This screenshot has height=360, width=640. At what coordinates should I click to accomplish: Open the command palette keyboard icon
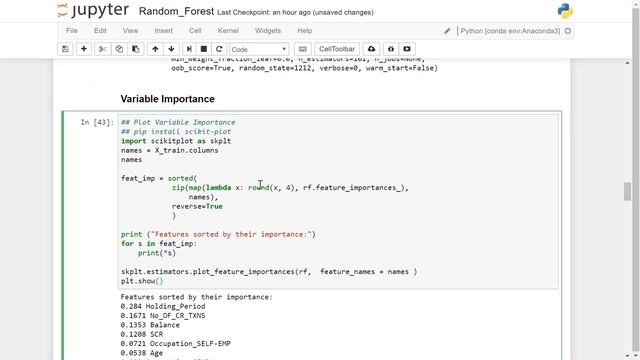(x=302, y=49)
